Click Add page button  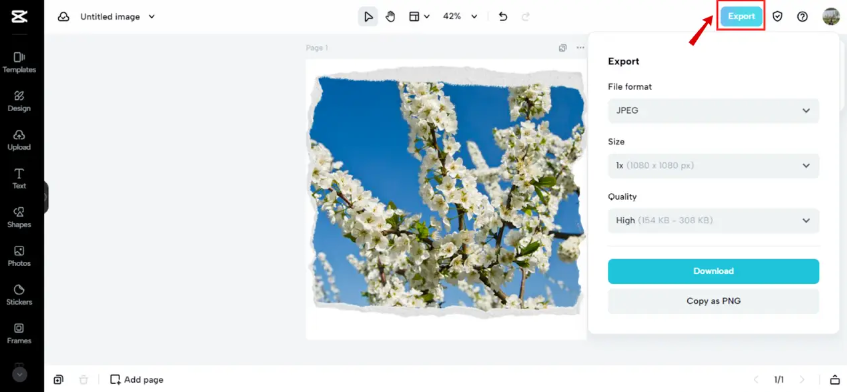(136, 380)
